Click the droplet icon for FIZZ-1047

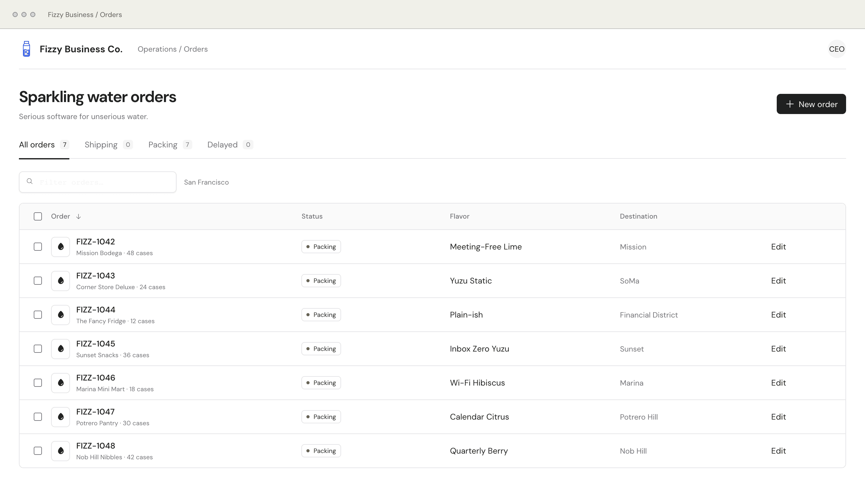61,416
